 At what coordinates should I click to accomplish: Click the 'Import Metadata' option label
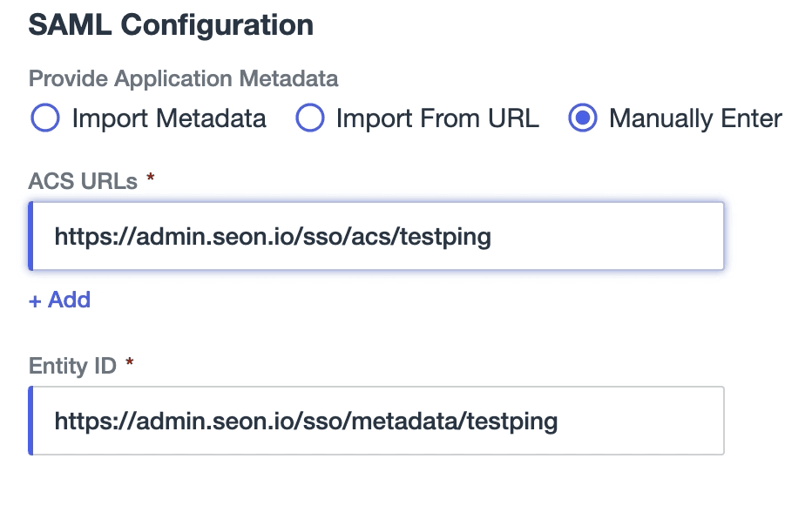(x=169, y=118)
